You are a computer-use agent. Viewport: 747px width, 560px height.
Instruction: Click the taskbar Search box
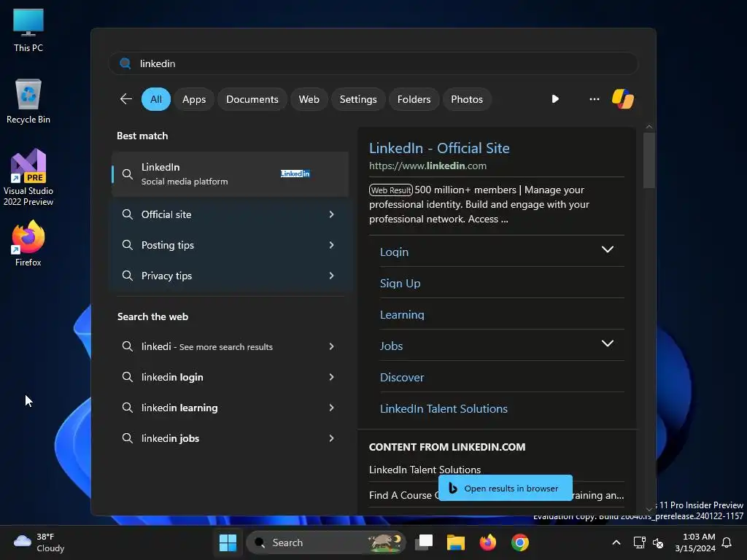click(326, 542)
